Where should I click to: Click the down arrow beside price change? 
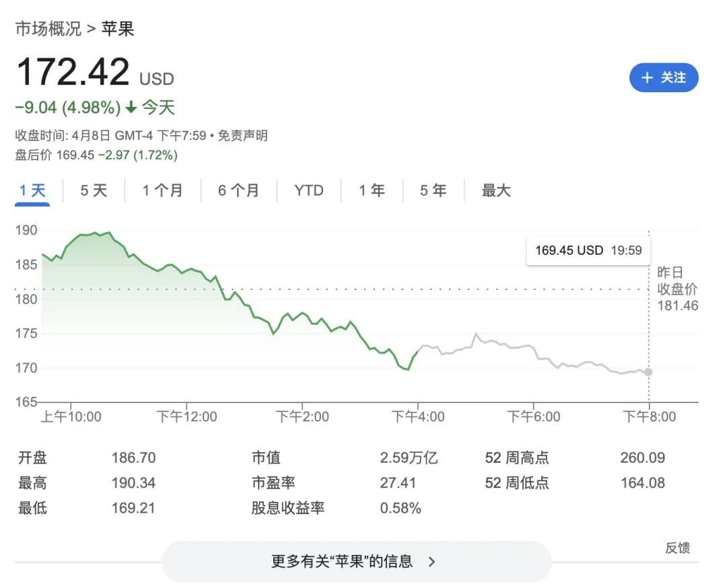[x=131, y=108]
